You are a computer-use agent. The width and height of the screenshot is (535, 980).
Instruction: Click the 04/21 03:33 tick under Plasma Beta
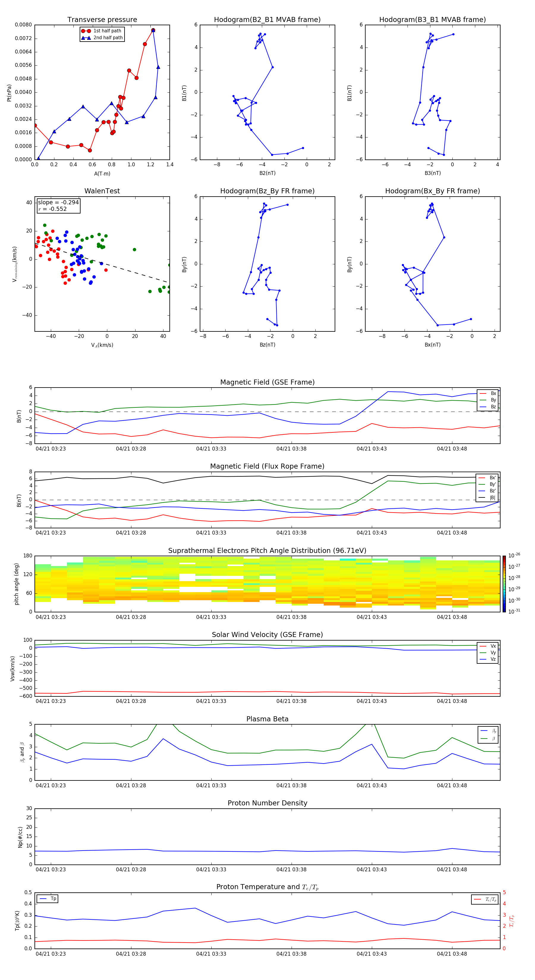pos(211,785)
